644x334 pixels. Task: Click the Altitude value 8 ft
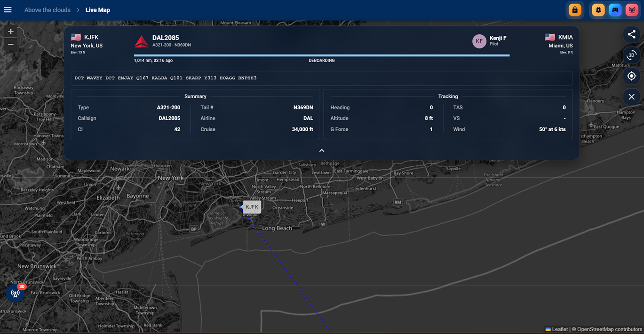tap(429, 119)
